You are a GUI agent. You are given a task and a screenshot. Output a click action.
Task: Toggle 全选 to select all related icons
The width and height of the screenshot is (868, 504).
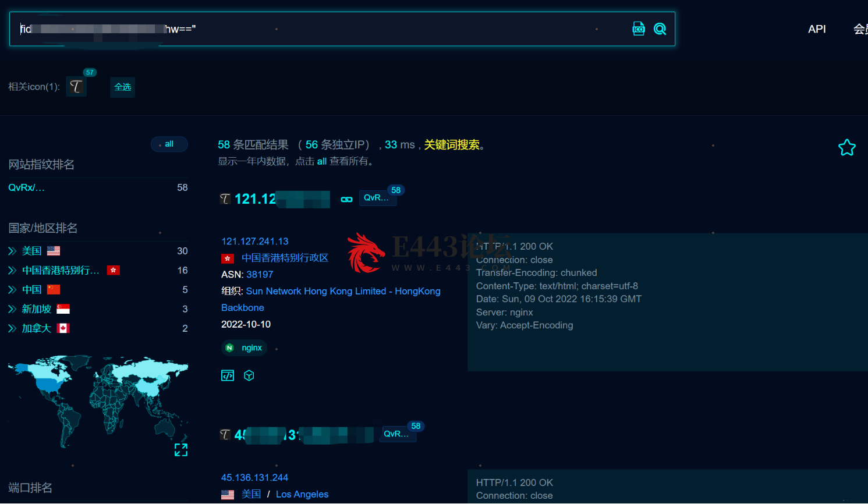[x=122, y=87]
